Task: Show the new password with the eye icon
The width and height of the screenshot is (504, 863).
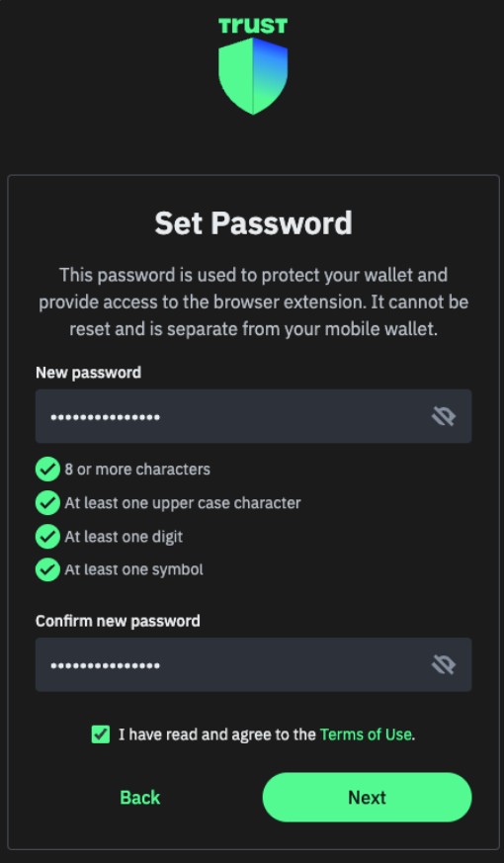Action: 444,416
